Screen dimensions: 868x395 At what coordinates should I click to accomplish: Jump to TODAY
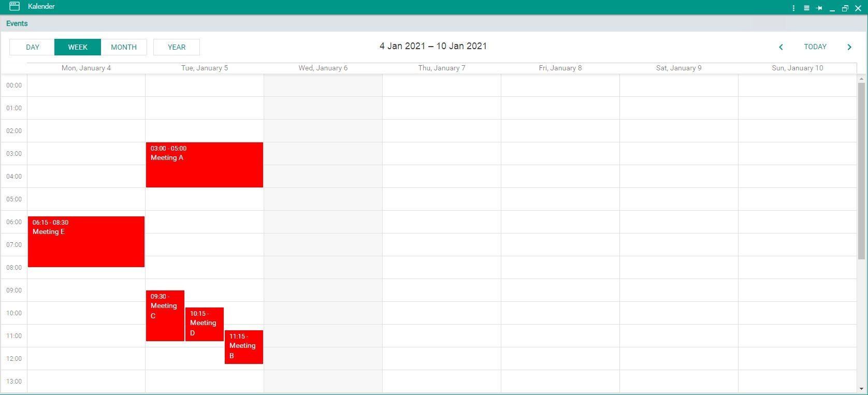[x=815, y=47]
